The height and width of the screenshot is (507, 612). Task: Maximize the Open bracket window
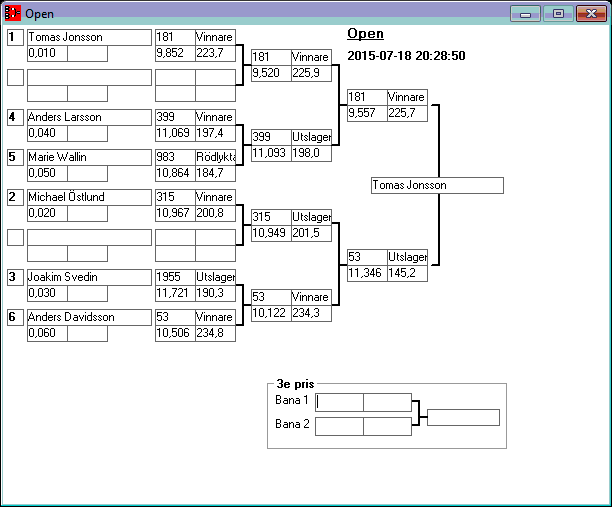point(558,14)
